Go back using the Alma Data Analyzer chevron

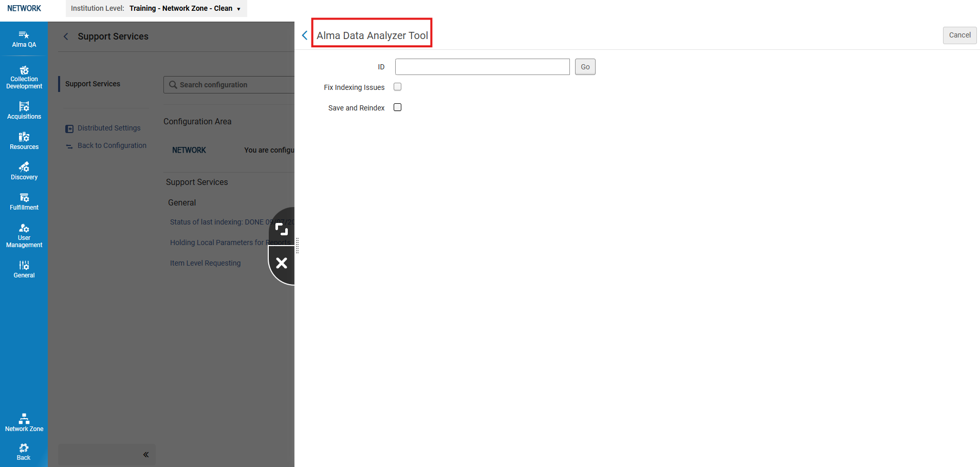point(304,35)
